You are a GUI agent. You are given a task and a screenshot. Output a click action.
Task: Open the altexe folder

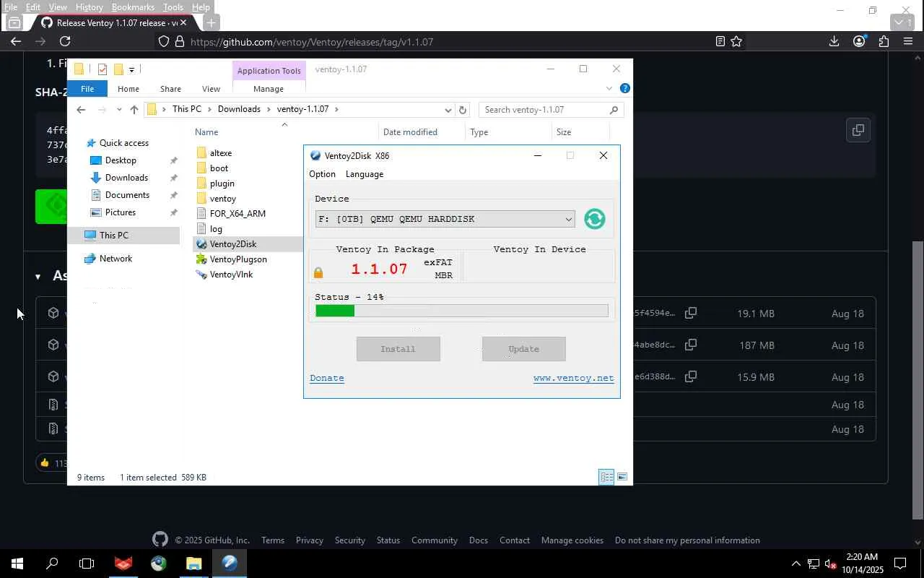click(220, 153)
